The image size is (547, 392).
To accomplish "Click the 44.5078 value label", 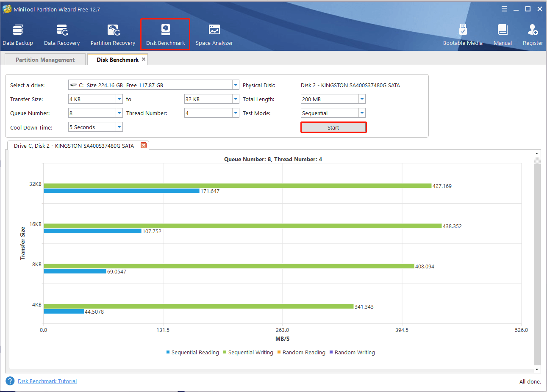I will coord(94,312).
